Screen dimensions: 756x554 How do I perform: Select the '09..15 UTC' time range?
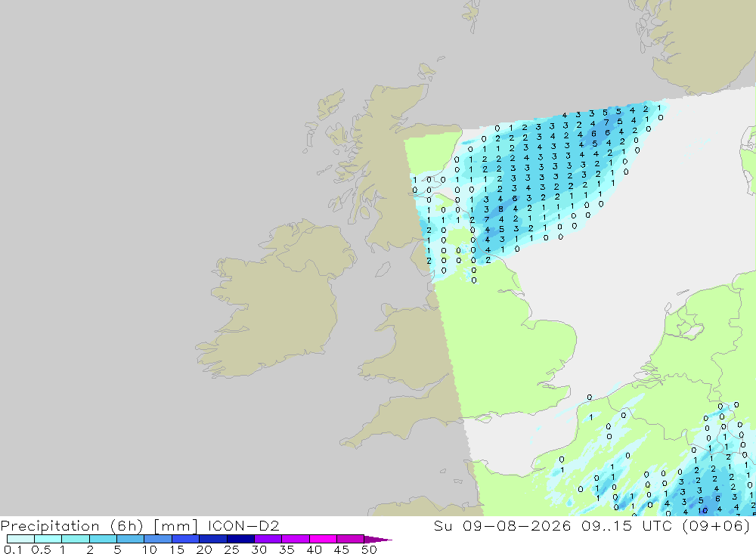coord(627,525)
